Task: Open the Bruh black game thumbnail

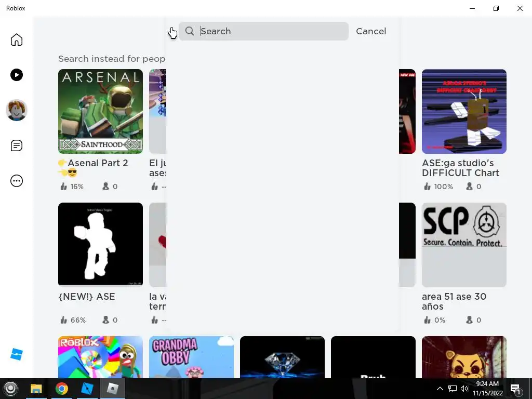Action: [373, 357]
